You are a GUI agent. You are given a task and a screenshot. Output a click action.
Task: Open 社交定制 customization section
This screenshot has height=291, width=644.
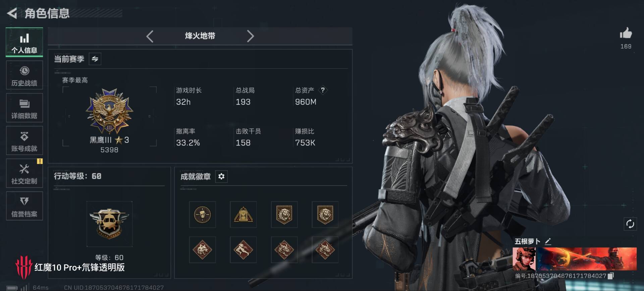coord(24,173)
